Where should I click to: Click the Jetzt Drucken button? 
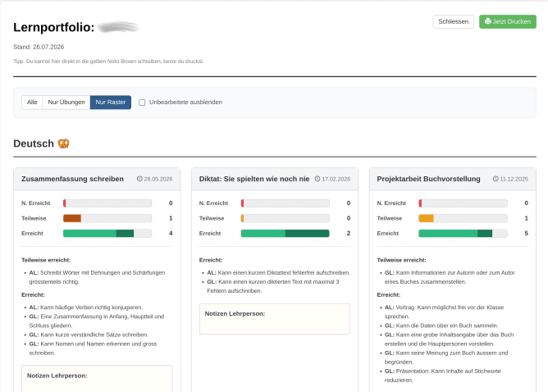point(508,21)
